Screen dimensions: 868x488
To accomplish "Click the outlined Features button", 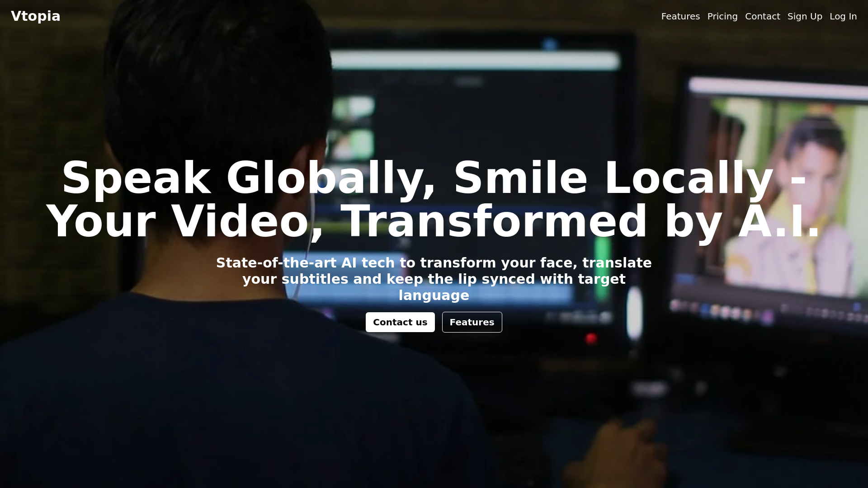I will click(x=472, y=322).
